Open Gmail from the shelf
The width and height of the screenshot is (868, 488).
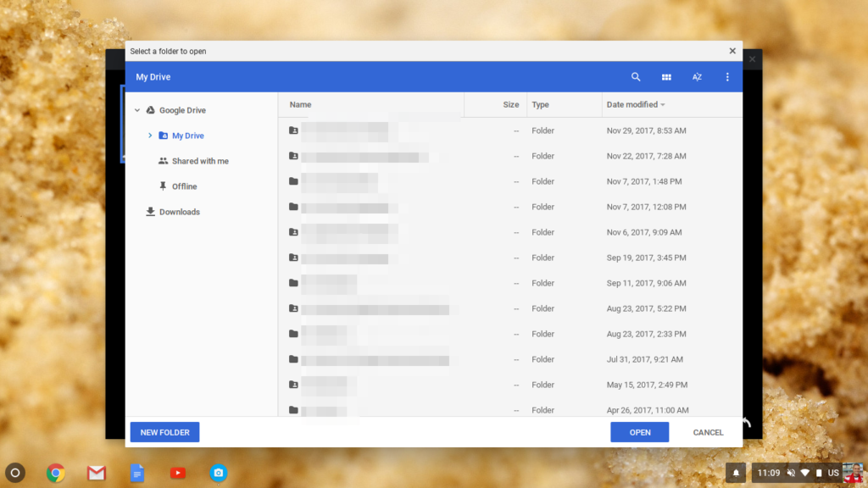coord(96,472)
